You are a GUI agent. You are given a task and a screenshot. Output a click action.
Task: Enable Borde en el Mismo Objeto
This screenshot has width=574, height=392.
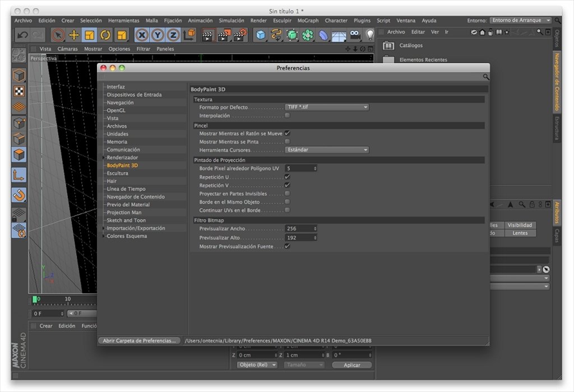[288, 201]
